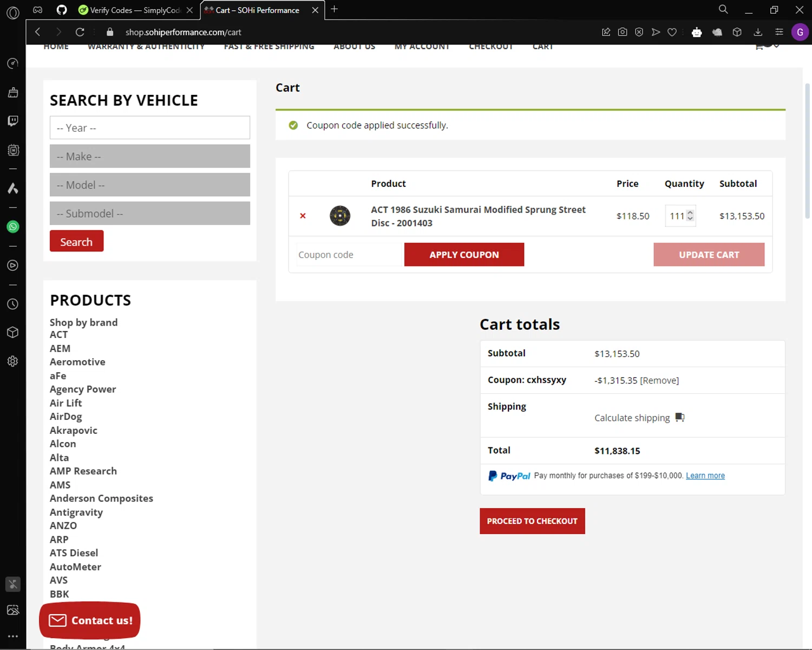
Task: Close the Verify Codes tab
Action: 189,10
